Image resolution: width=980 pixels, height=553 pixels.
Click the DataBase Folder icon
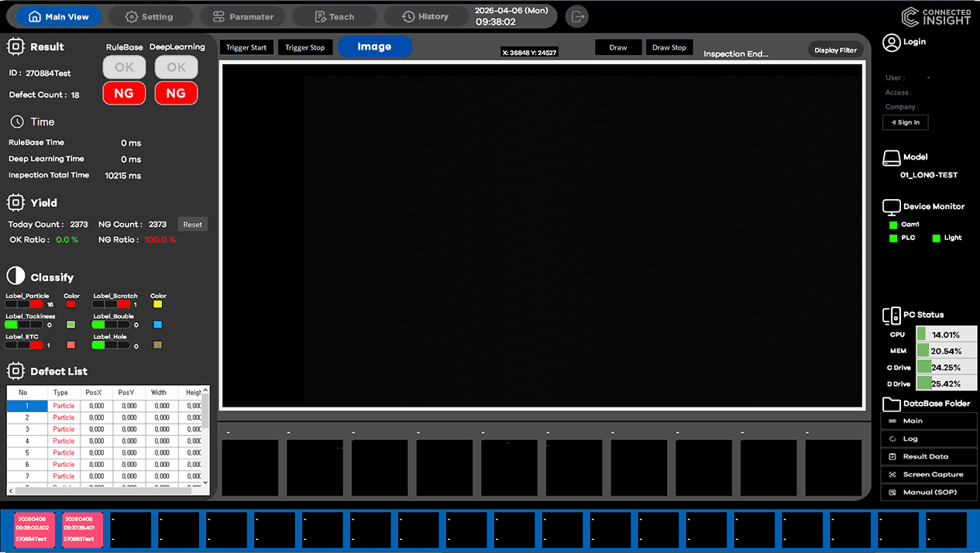pyautogui.click(x=892, y=404)
